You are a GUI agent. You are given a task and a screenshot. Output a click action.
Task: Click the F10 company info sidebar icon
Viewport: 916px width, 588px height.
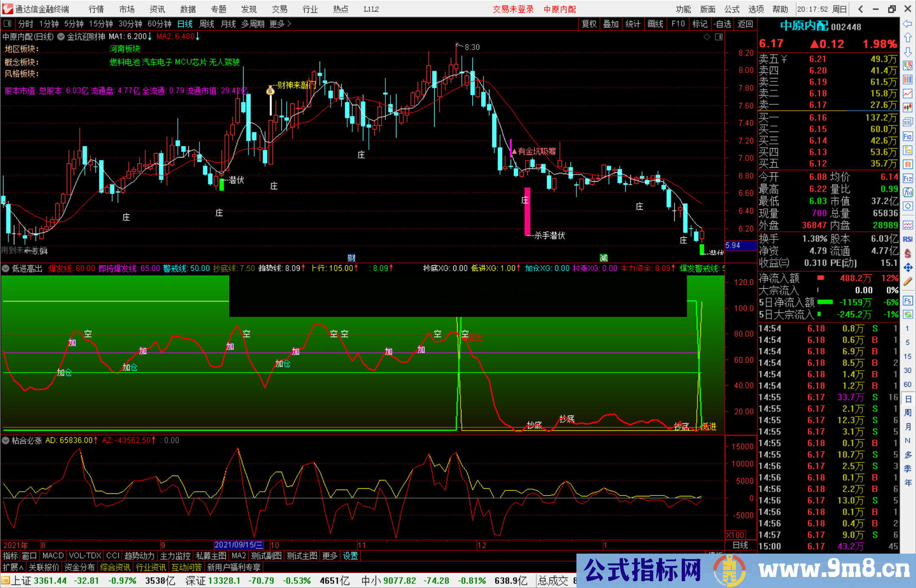click(x=908, y=136)
